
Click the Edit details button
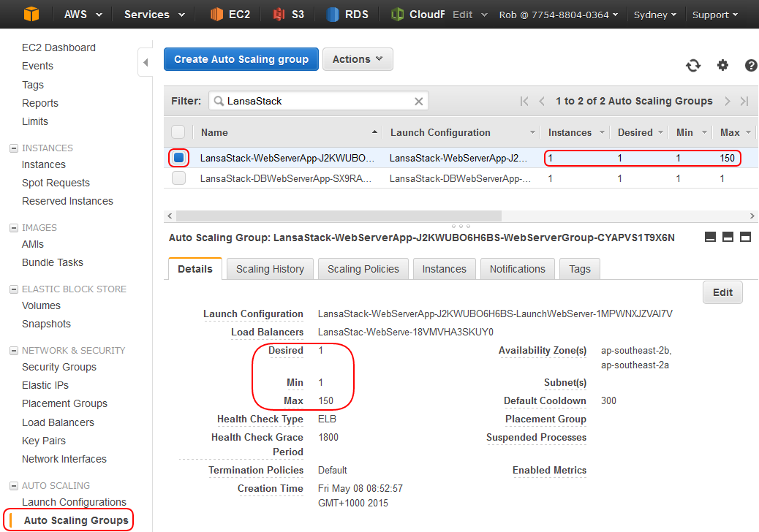click(x=722, y=292)
